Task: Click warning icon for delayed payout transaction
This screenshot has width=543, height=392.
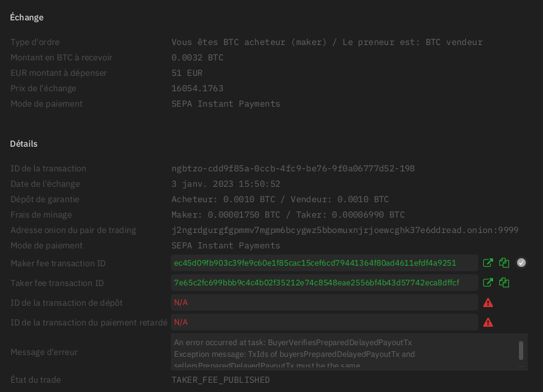Action: (488, 322)
